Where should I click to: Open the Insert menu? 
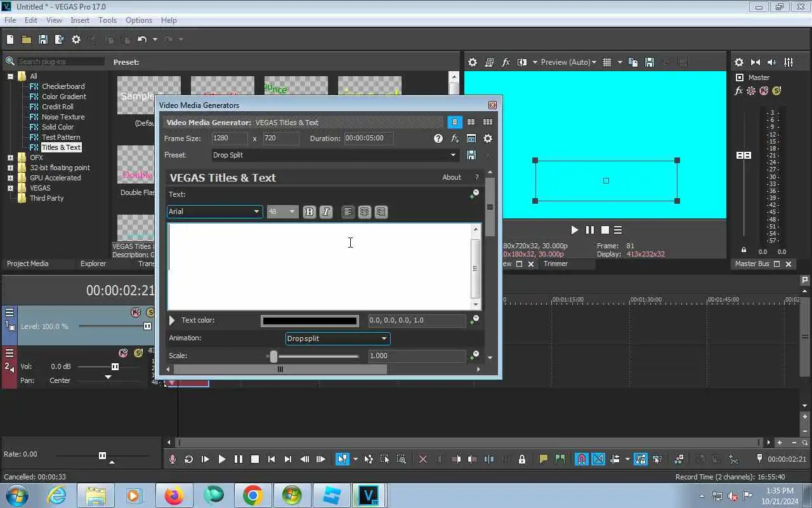click(80, 20)
